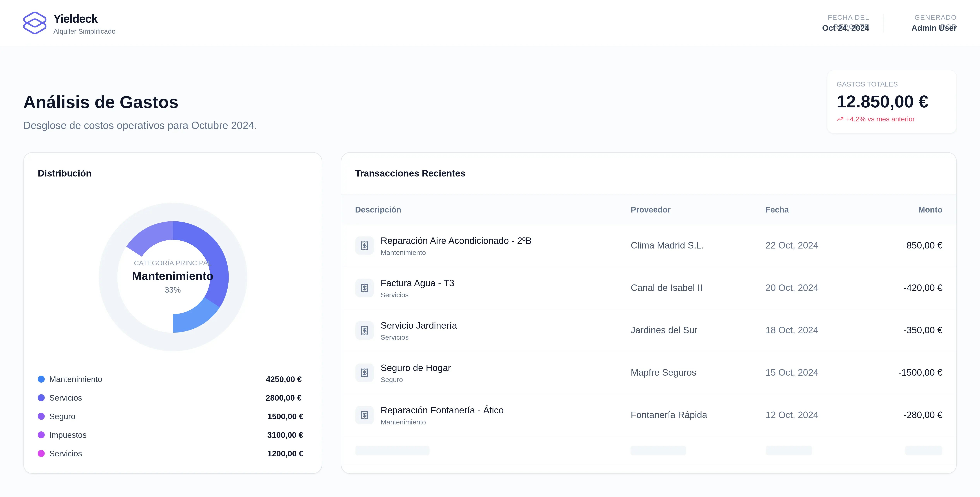Open the Seguro de Hogar transaction
The image size is (980, 497).
tap(415, 368)
